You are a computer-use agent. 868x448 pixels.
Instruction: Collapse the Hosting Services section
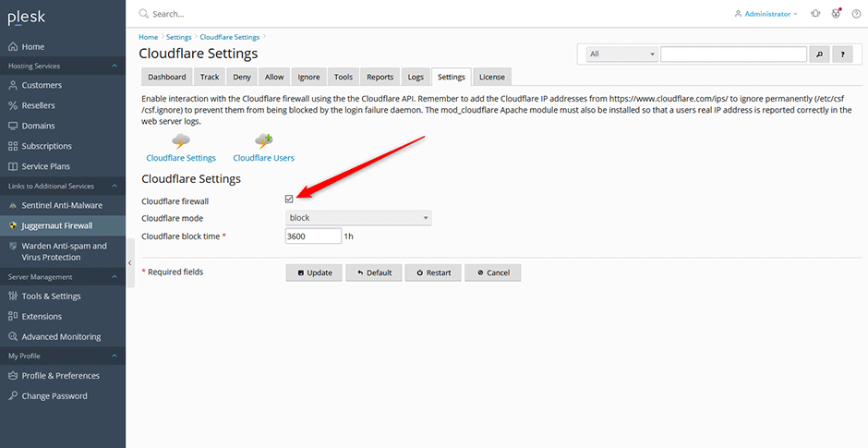pyautogui.click(x=115, y=66)
